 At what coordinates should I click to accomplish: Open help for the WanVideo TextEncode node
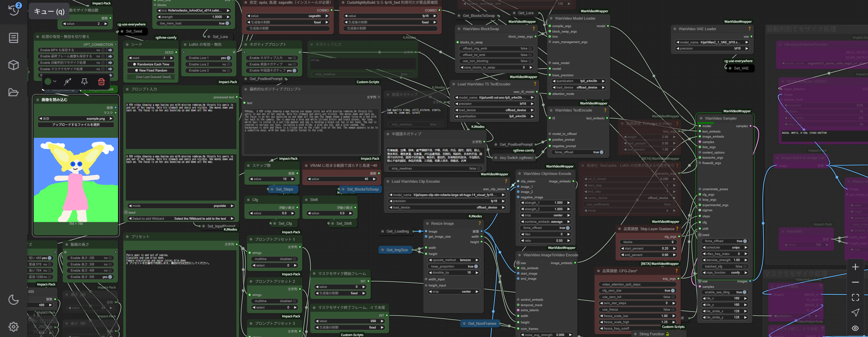pos(605,110)
